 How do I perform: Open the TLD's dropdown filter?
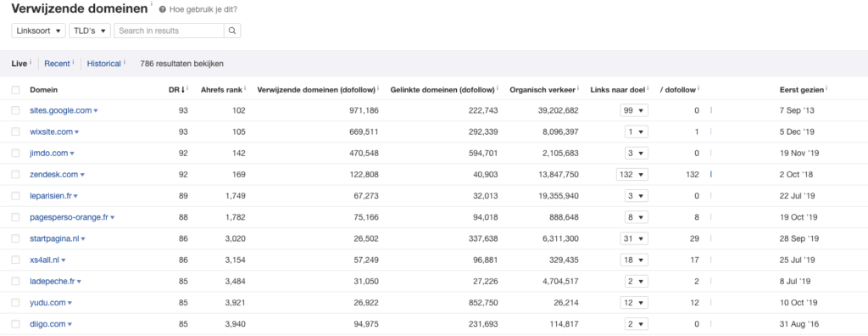90,31
